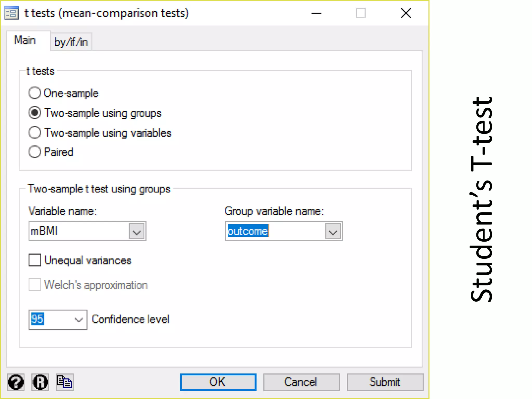Image resolution: width=532 pixels, height=399 pixels.
Task: Click the dialog icon in title bar
Action: point(11,13)
